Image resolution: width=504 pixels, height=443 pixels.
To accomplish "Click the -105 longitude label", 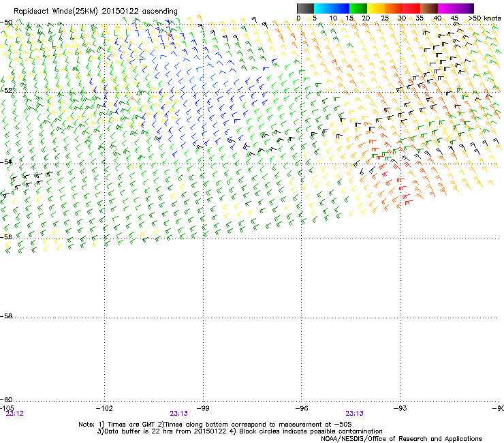I will click(x=7, y=408).
